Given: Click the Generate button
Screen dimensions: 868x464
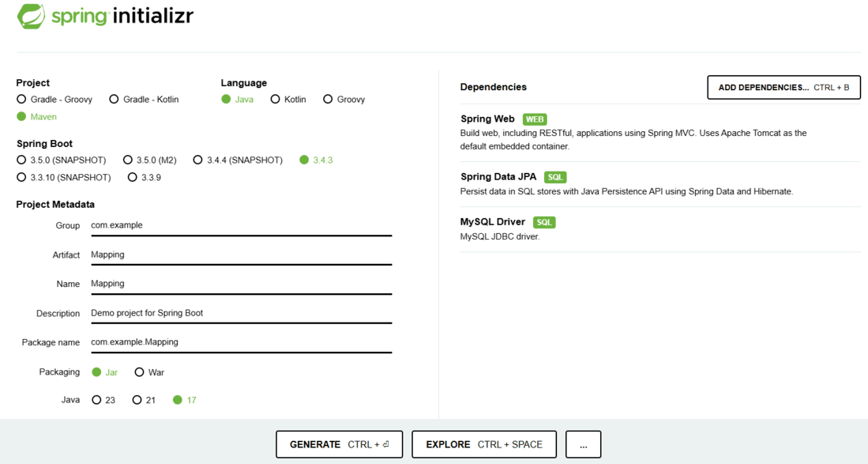Looking at the screenshot, I should [x=340, y=444].
